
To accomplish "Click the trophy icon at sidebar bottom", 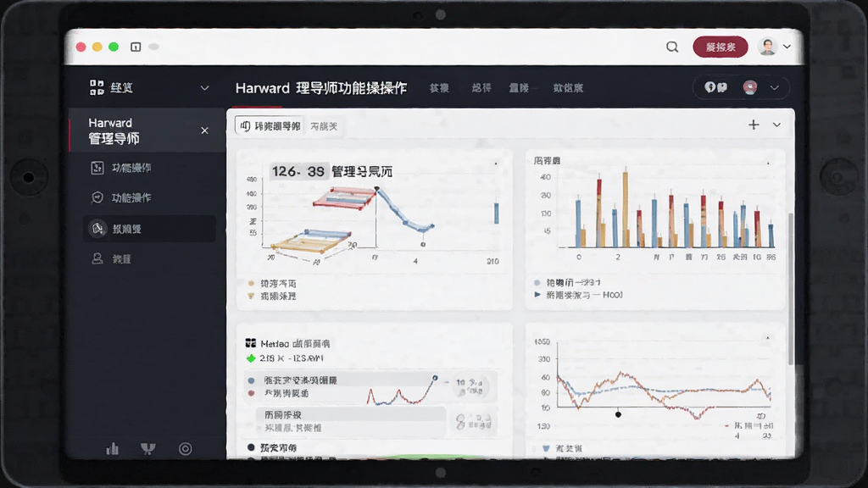I will (147, 449).
